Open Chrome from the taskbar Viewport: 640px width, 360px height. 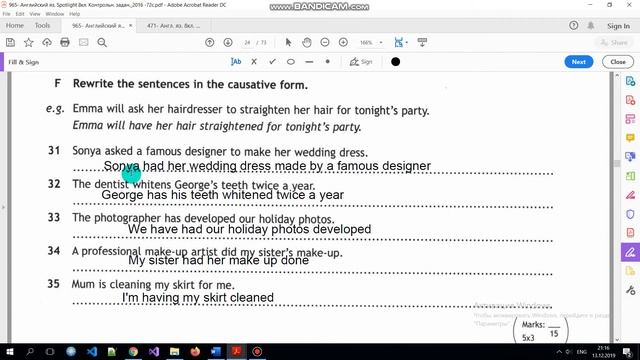(x=133, y=351)
